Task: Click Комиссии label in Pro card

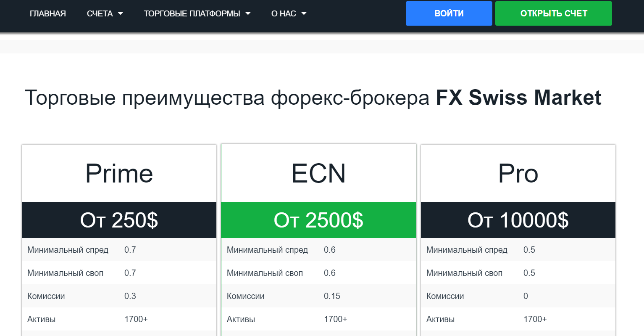Action: [445, 296]
